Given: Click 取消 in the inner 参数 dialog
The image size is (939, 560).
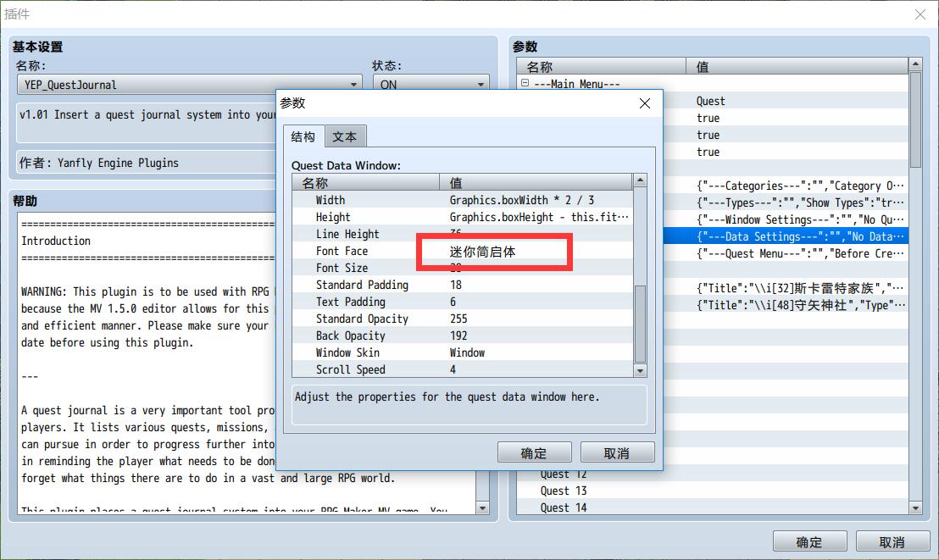Looking at the screenshot, I should click(x=617, y=452).
